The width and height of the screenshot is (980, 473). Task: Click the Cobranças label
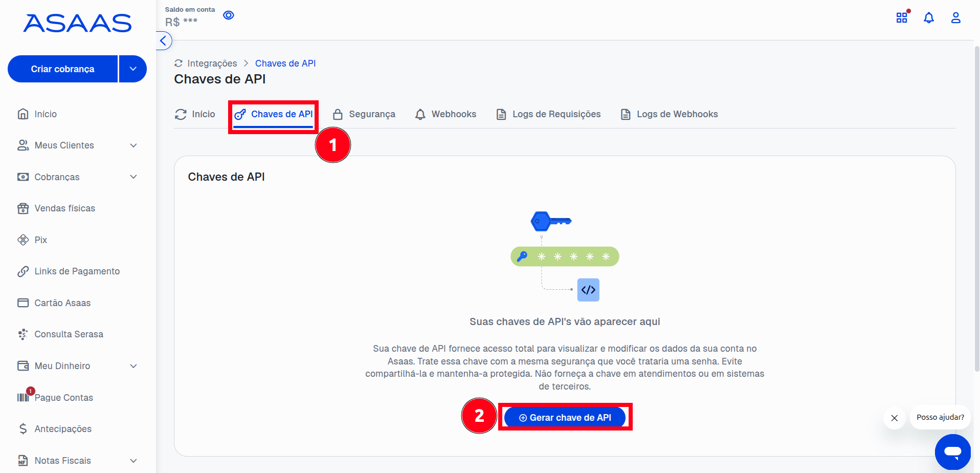point(57,177)
